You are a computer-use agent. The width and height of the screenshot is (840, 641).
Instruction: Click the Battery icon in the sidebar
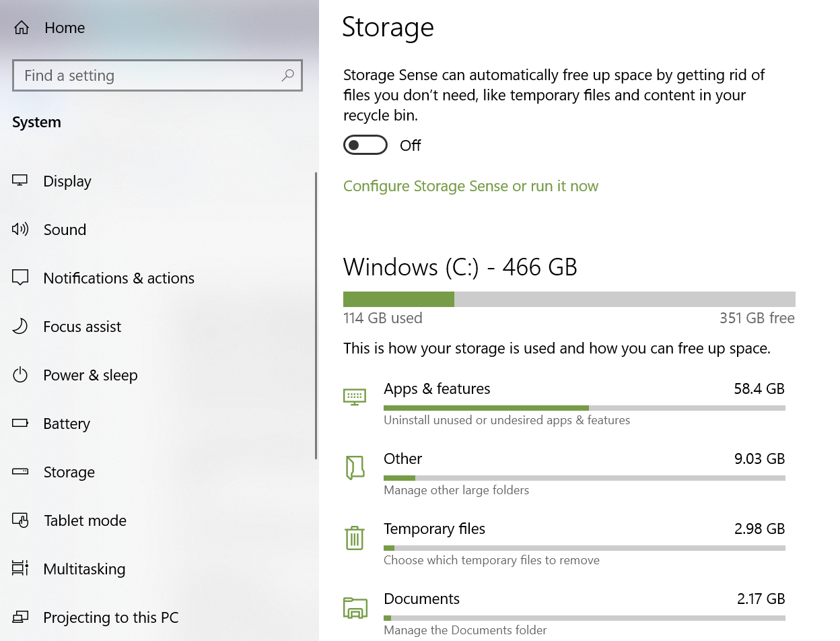coord(20,423)
